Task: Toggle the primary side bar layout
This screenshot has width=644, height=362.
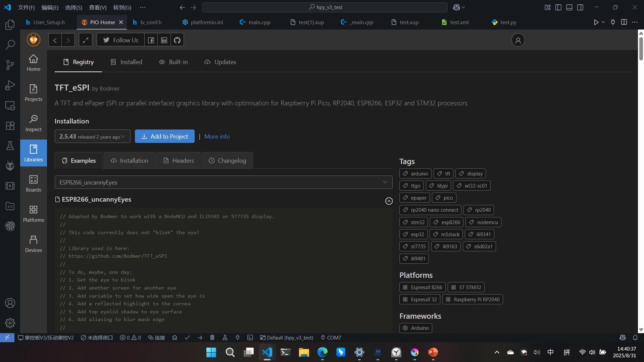Action: coord(558,7)
